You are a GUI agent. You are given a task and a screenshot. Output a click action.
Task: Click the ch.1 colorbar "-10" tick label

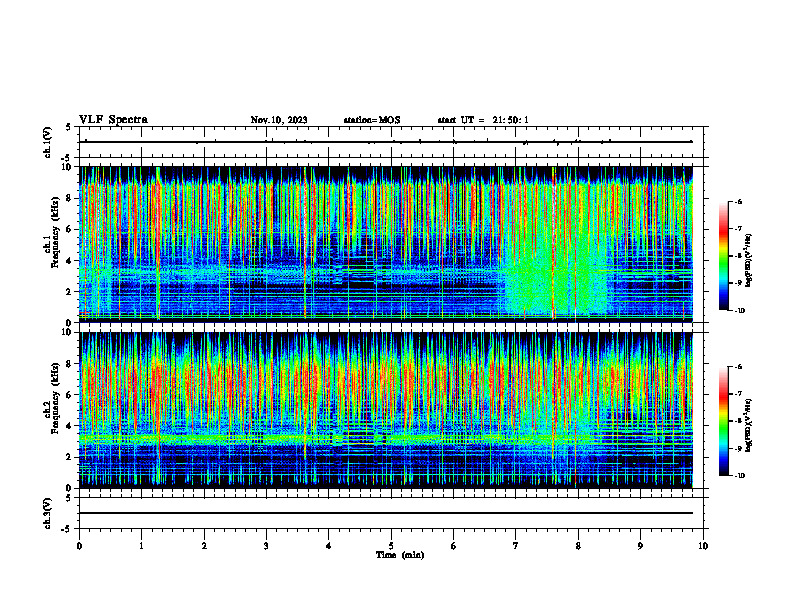[x=739, y=310]
